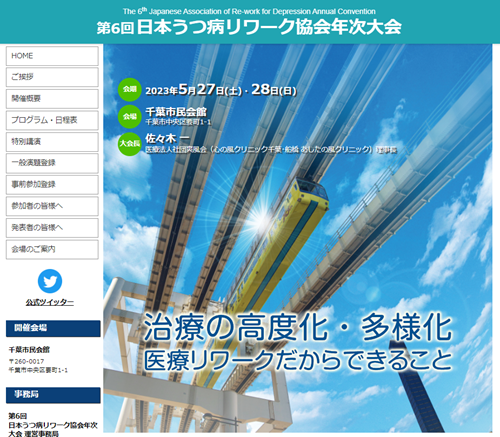The height and width of the screenshot is (437, 500).
Task: Click the monorail hero banner image
Action: (x=298, y=238)
